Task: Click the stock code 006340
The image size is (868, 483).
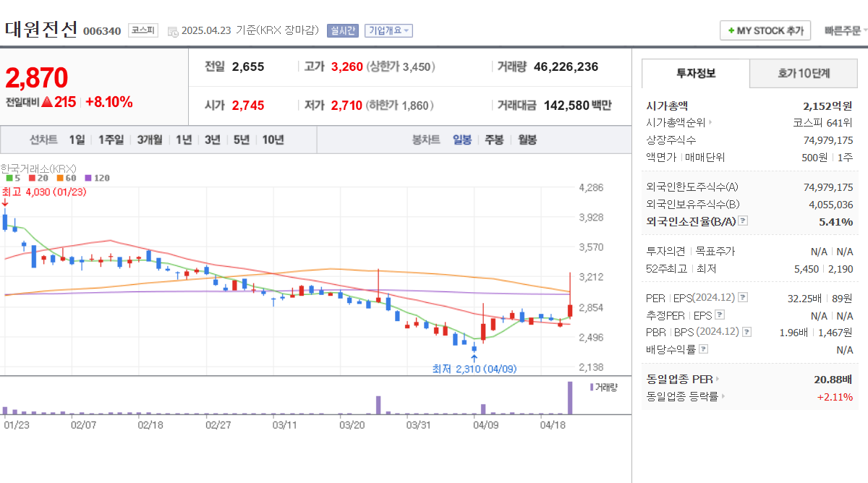Action: coord(102,31)
